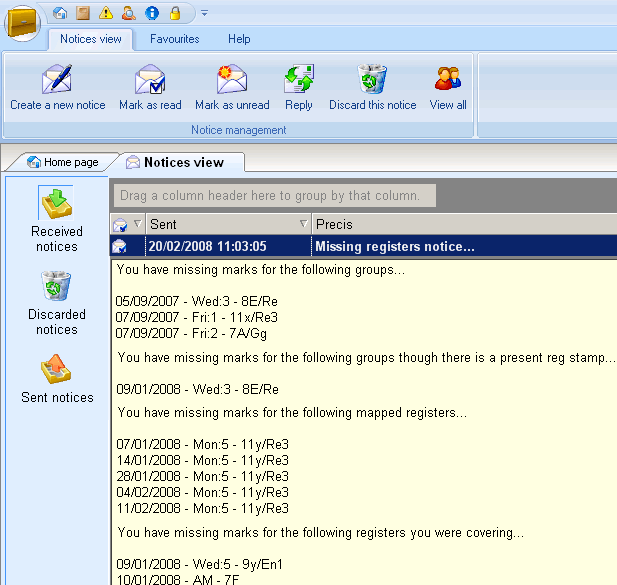Open the Favourites ribbon tab

[174, 39]
